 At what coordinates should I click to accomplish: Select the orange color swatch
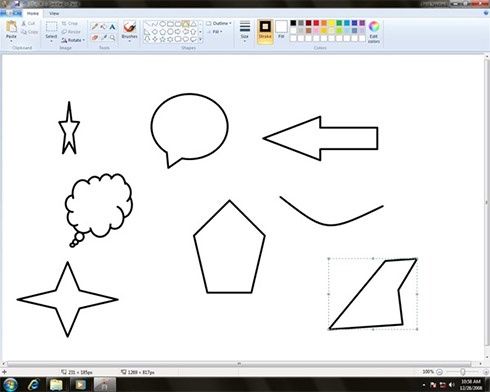324,23
